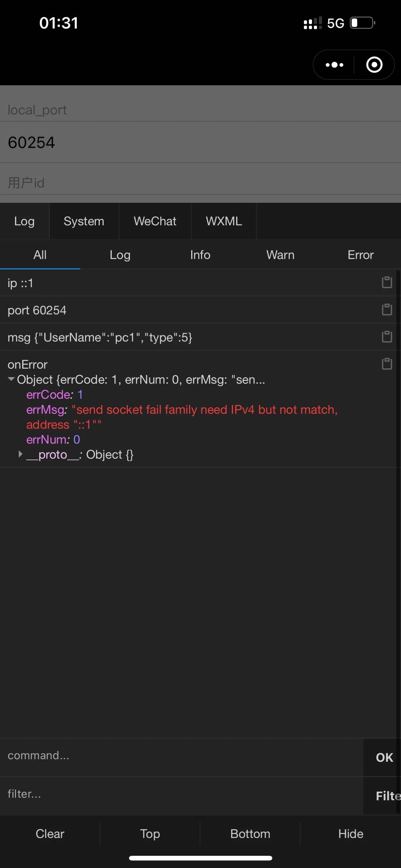401x868 pixels.
Task: Copy the msg UserName log entry
Action: (x=387, y=337)
